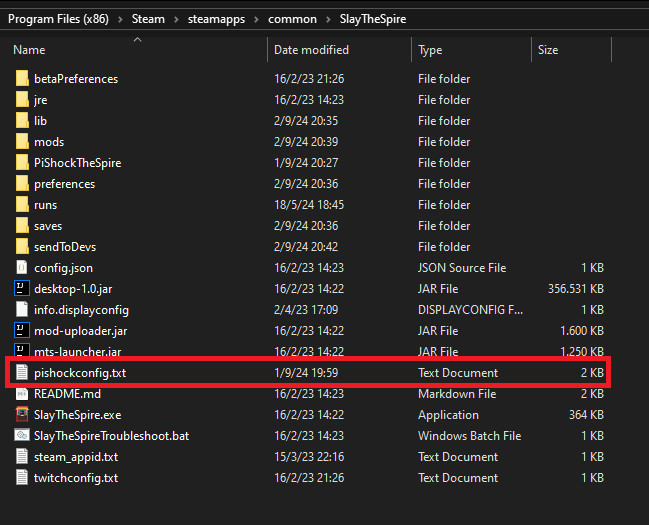649x525 pixels.
Task: Expand chevron after Steam breadcrumb
Action: pos(176,19)
